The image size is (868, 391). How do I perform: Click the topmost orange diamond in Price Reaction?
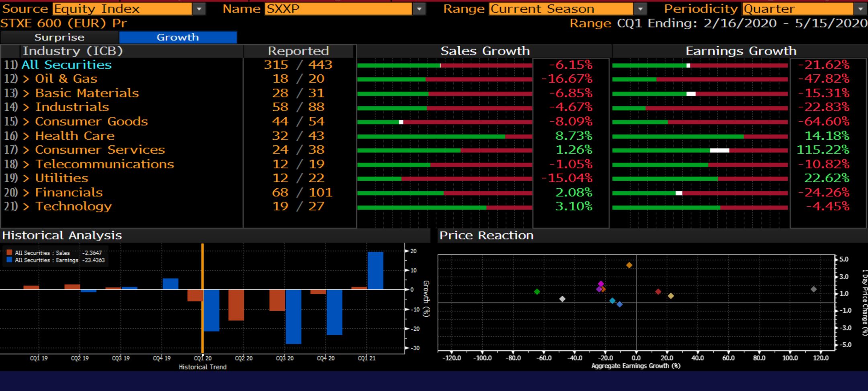click(629, 265)
